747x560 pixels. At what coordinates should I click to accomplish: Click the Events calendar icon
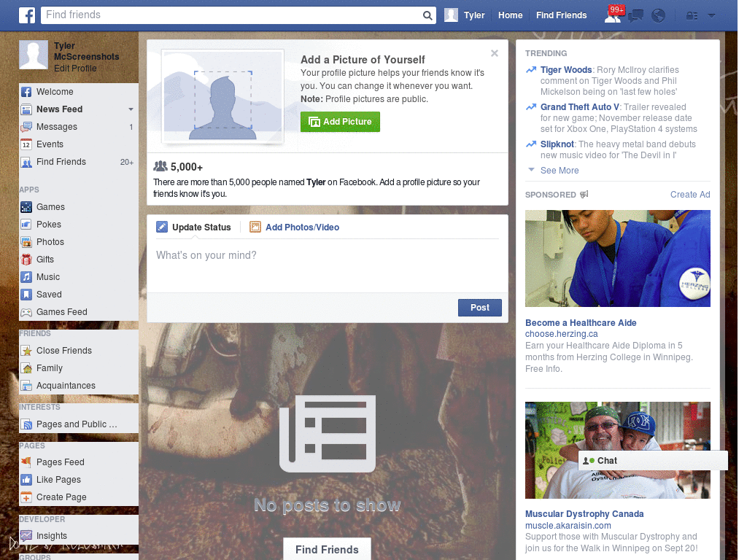tap(26, 144)
